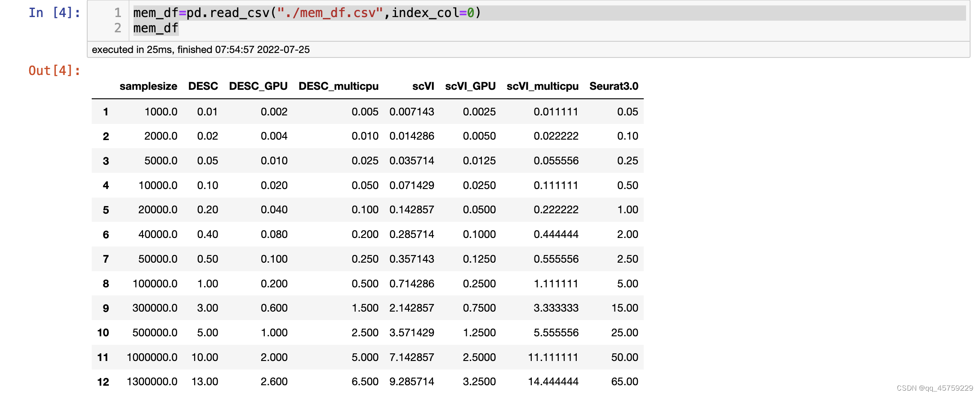
Task: Click scVI_multicpu value 1.111111
Action: [556, 284]
